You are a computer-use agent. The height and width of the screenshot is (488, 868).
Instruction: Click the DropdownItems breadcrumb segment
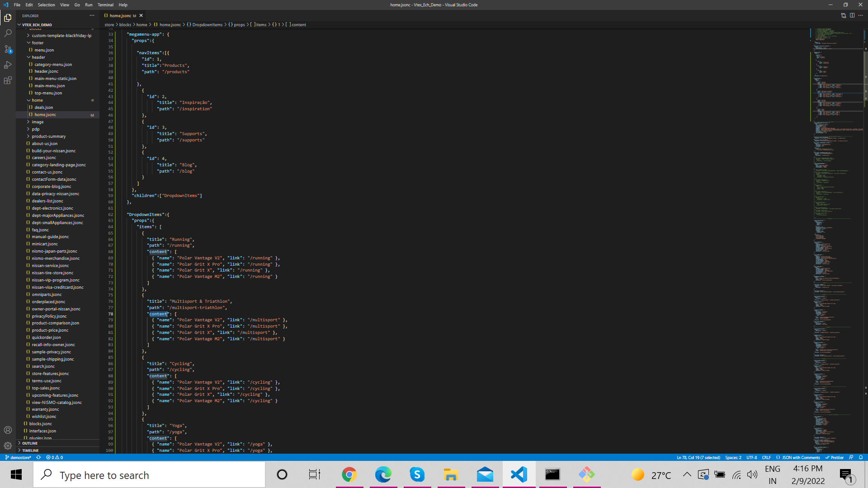[207, 25]
